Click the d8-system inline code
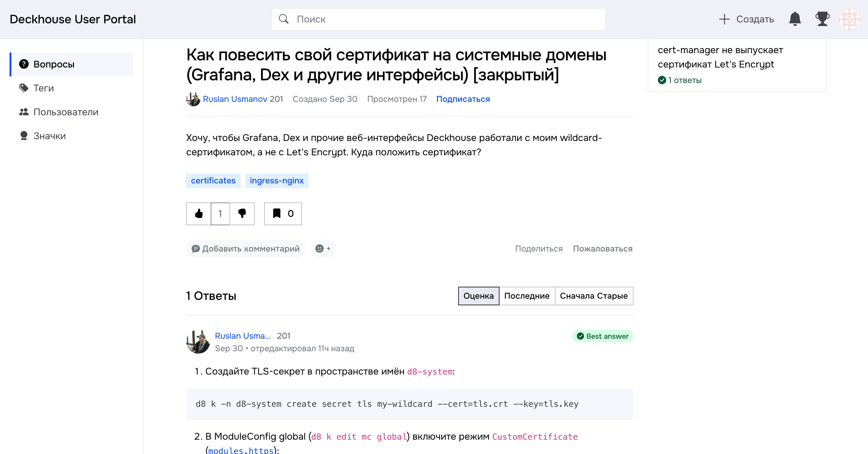 (x=430, y=372)
